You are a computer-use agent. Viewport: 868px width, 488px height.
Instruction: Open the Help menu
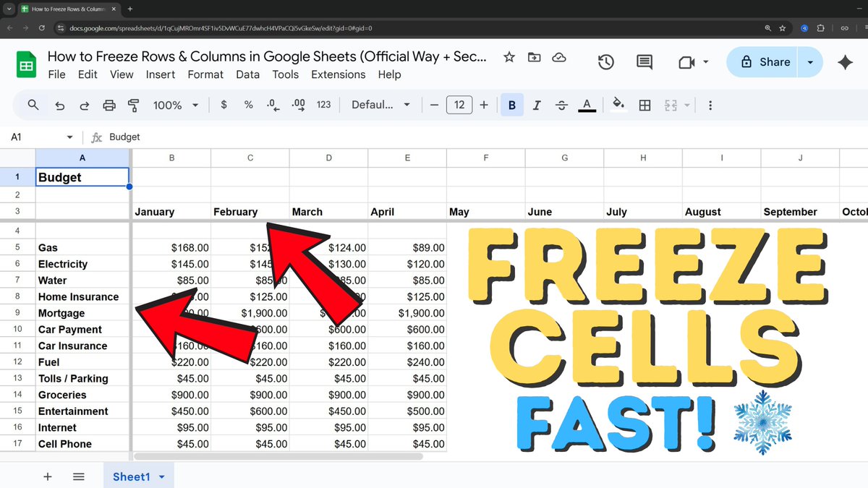coord(389,74)
